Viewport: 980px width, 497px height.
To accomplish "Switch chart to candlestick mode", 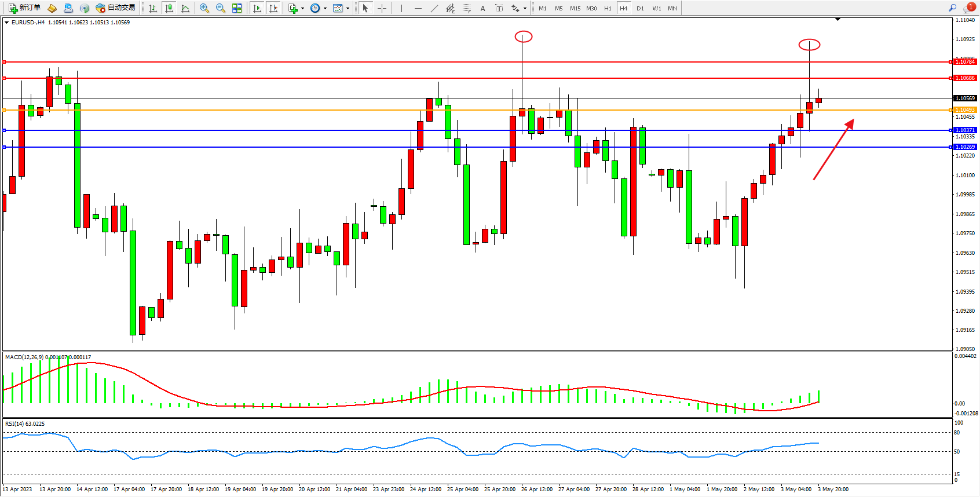I will 169,8.
